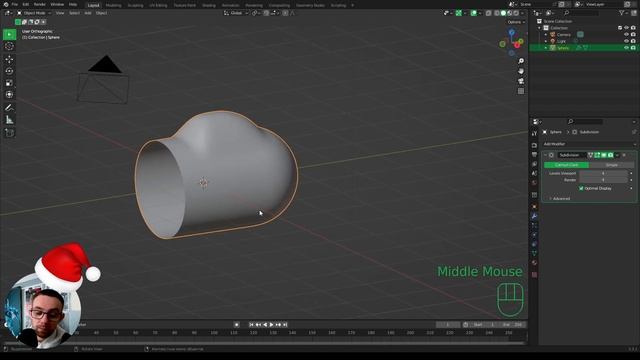The image size is (640, 360).
Task: Hide Light with its eye icon
Action: (627, 41)
